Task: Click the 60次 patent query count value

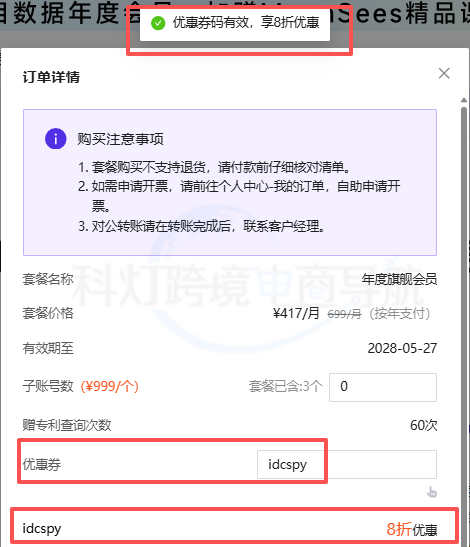Action: tap(424, 425)
